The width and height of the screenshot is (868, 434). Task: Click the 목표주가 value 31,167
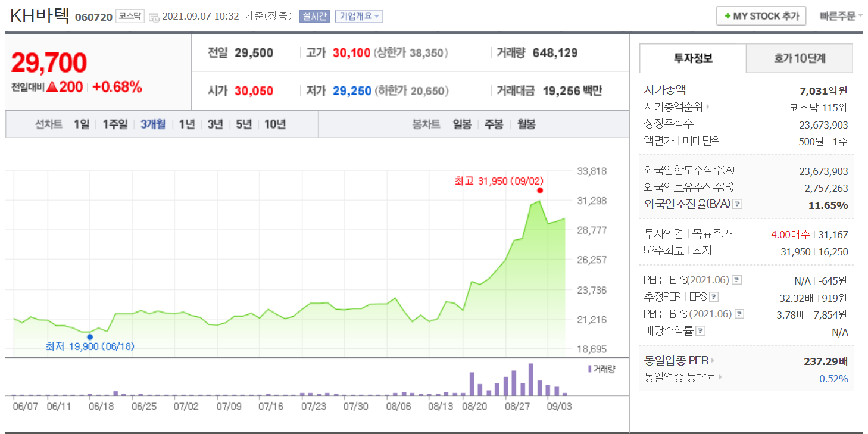[833, 235]
